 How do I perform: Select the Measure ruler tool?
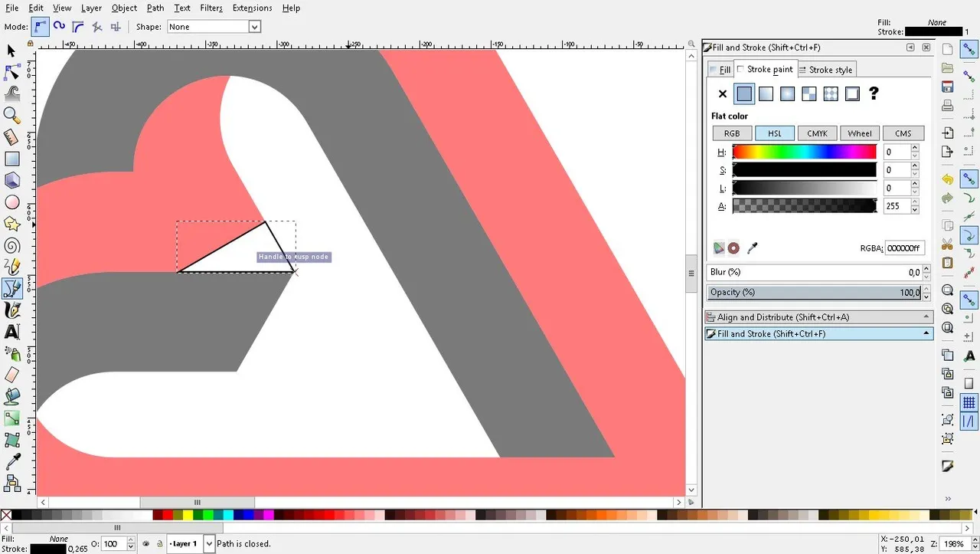[11, 137]
